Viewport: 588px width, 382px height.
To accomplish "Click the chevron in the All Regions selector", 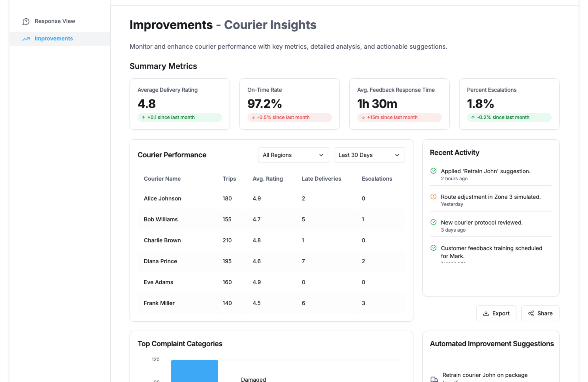I will click(321, 155).
